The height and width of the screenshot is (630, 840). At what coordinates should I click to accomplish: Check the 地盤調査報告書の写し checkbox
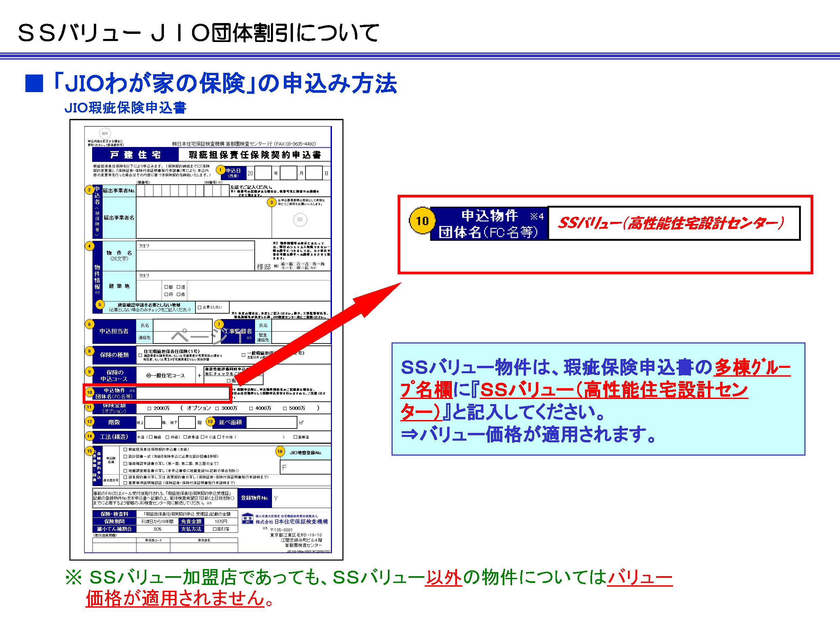click(x=125, y=471)
